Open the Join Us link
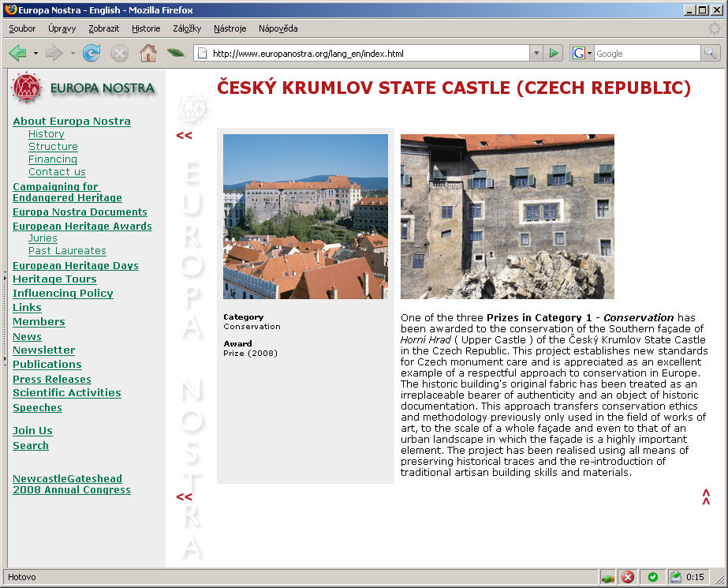Screen dimensions: 728x588 click(32, 431)
